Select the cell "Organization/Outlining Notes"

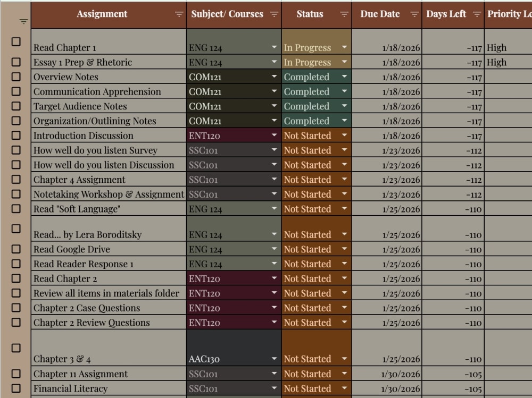[109, 121]
